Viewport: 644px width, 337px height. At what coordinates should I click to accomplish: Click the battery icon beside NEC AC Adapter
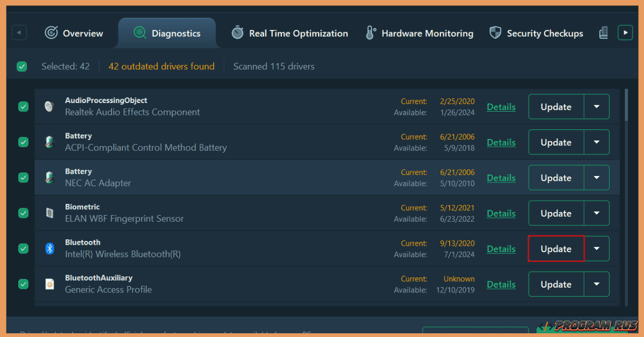[x=49, y=178]
